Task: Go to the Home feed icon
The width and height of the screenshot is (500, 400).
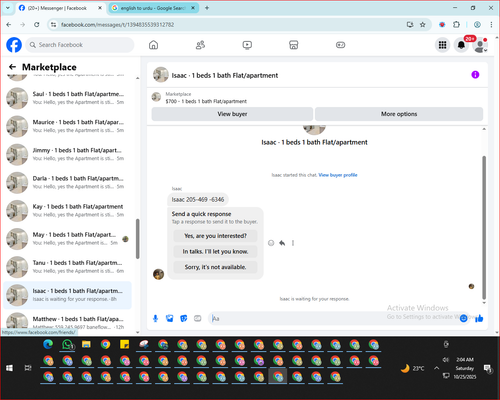Action: [153, 45]
